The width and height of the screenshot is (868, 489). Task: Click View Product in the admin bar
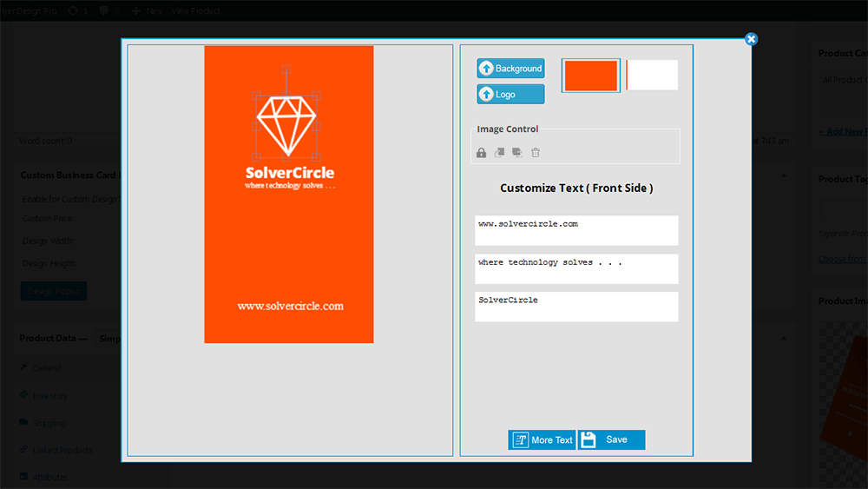click(x=195, y=10)
